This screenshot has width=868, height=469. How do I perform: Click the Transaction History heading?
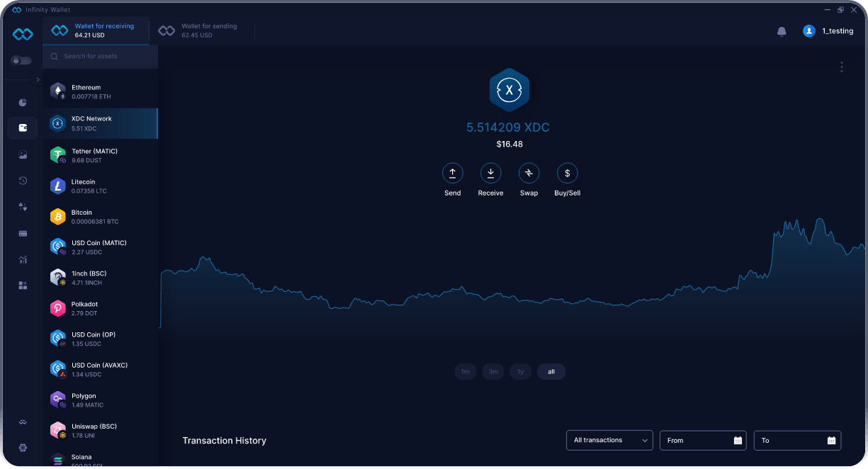pos(225,441)
